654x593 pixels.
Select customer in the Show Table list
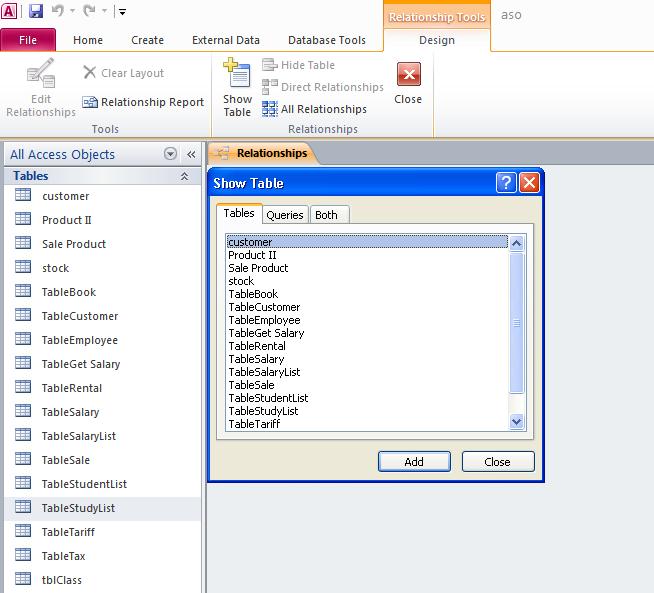367,242
